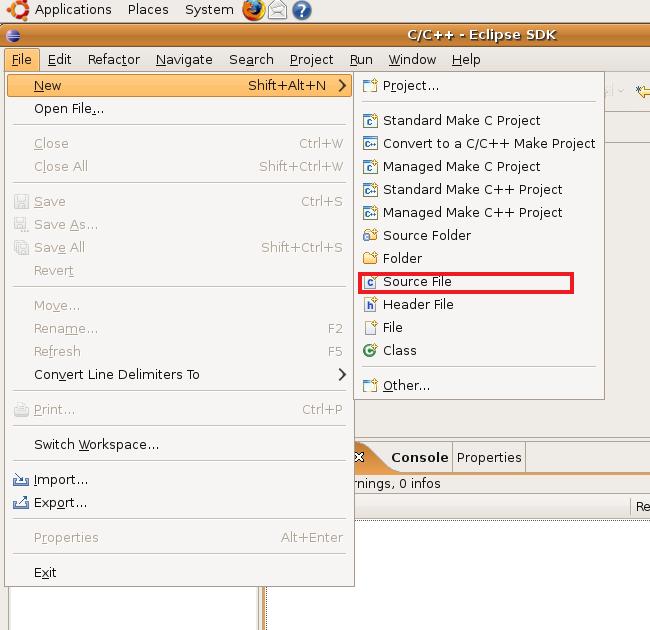Open the File menu

tap(22, 60)
